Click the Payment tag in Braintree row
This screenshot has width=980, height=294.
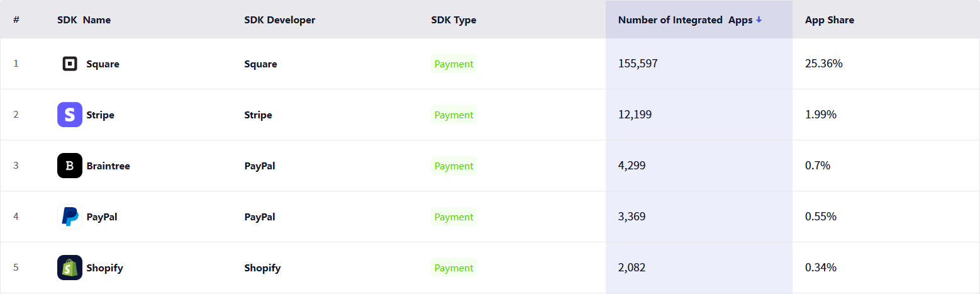point(454,166)
